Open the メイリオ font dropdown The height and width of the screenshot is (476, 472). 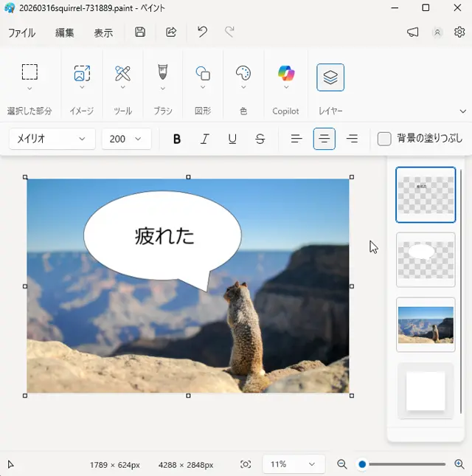[x=52, y=139]
